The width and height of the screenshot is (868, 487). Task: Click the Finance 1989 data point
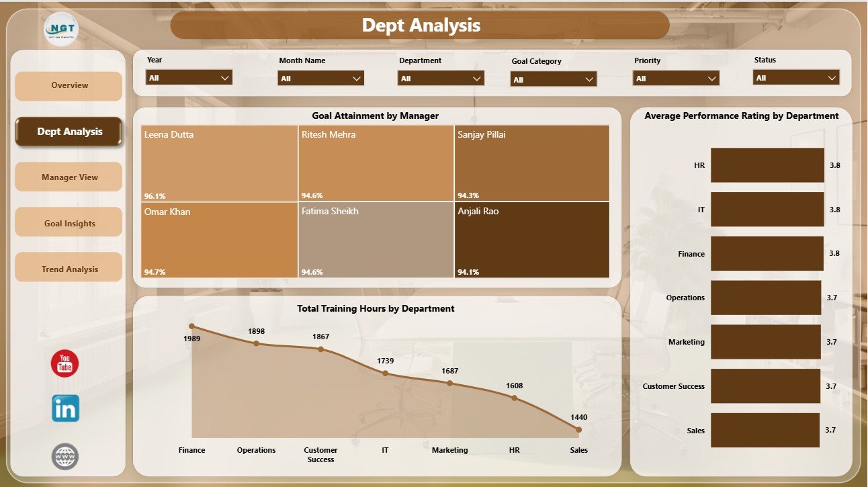pyautogui.click(x=192, y=326)
